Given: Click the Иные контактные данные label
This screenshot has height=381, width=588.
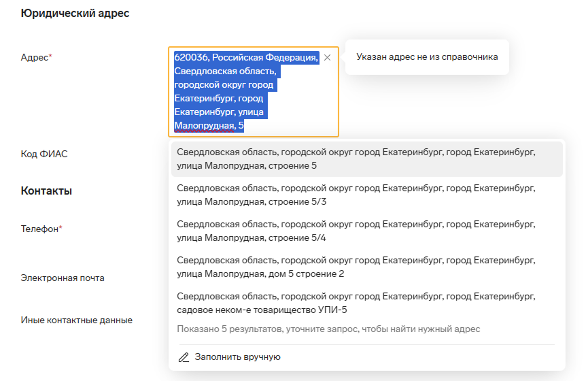Looking at the screenshot, I should point(77,320).
